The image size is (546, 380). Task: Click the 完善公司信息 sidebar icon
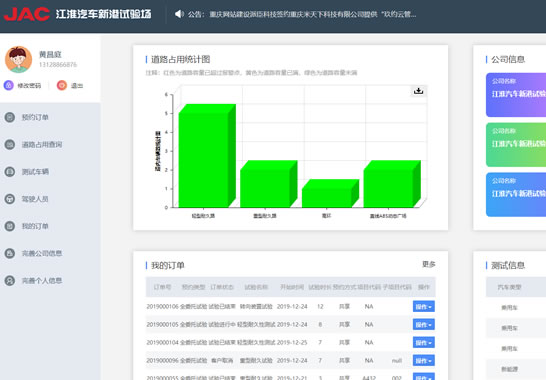click(9, 253)
